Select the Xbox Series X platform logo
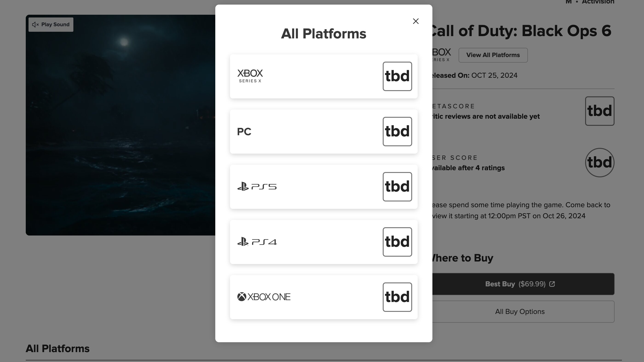This screenshot has width=644, height=362. (x=250, y=76)
